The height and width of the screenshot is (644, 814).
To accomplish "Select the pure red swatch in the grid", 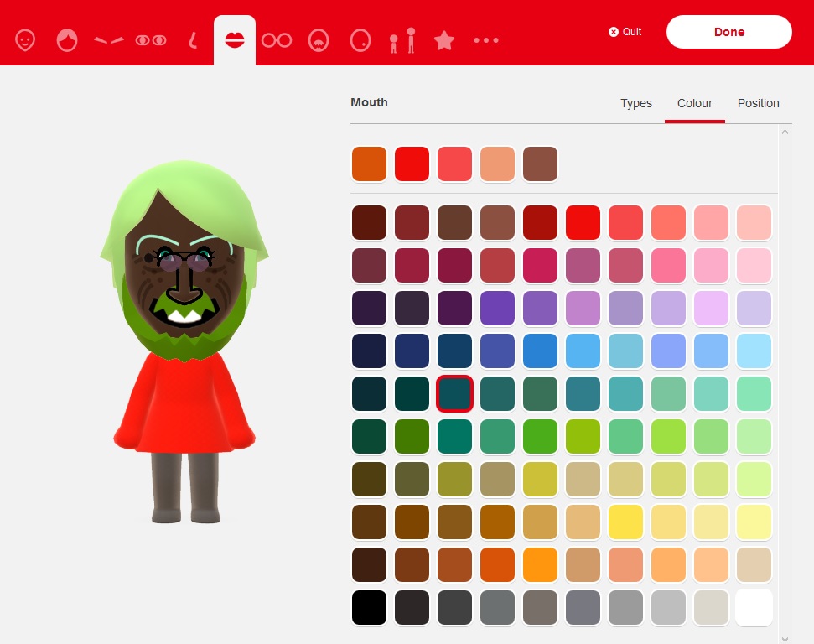I will [x=583, y=223].
